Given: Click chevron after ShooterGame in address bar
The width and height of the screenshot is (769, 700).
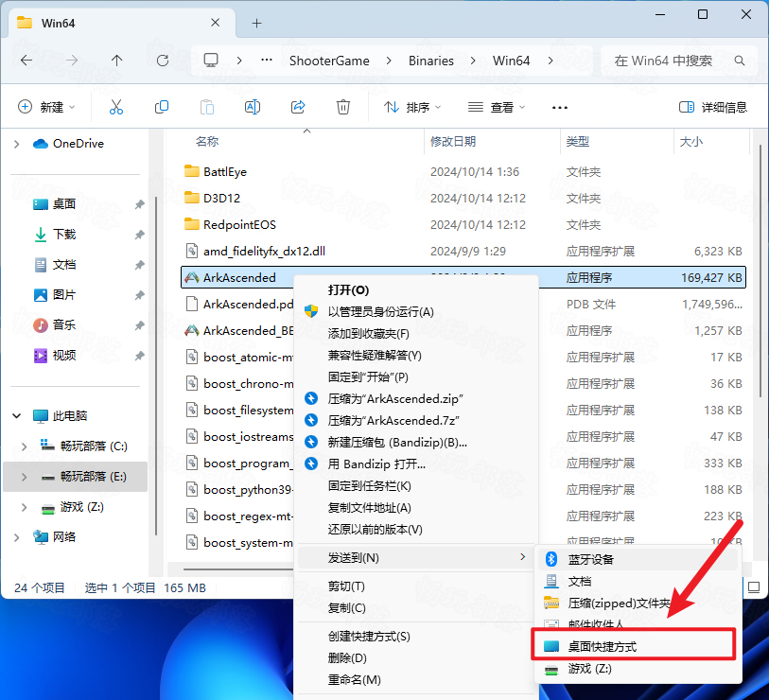Looking at the screenshot, I should click(x=389, y=61).
